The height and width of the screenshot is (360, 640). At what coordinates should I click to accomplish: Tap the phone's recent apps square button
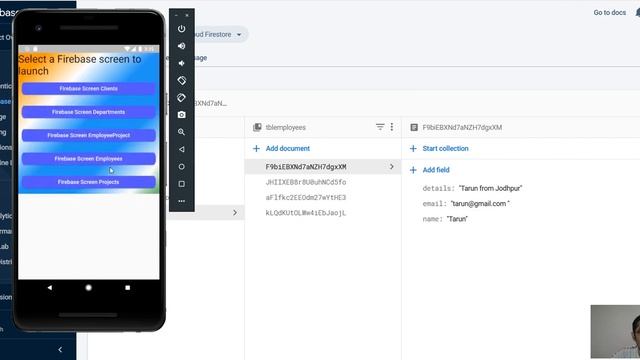pos(127,288)
